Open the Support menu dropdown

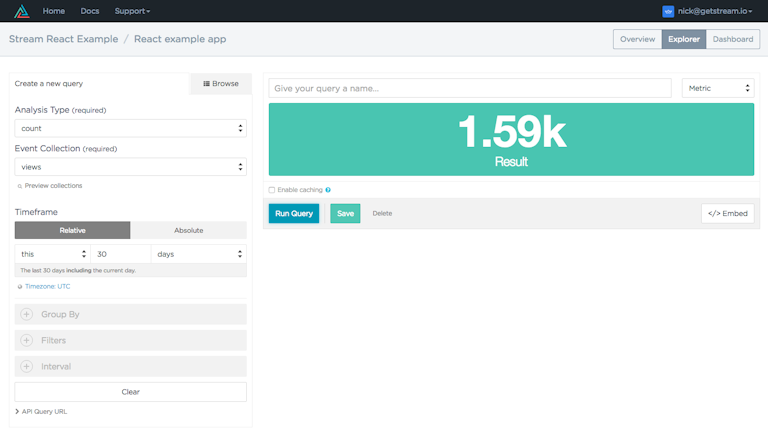coord(132,11)
